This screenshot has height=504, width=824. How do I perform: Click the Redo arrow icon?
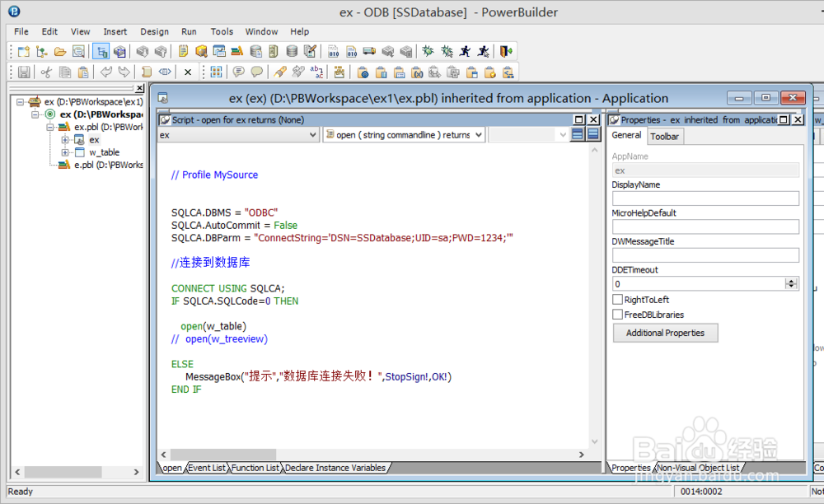(x=124, y=72)
